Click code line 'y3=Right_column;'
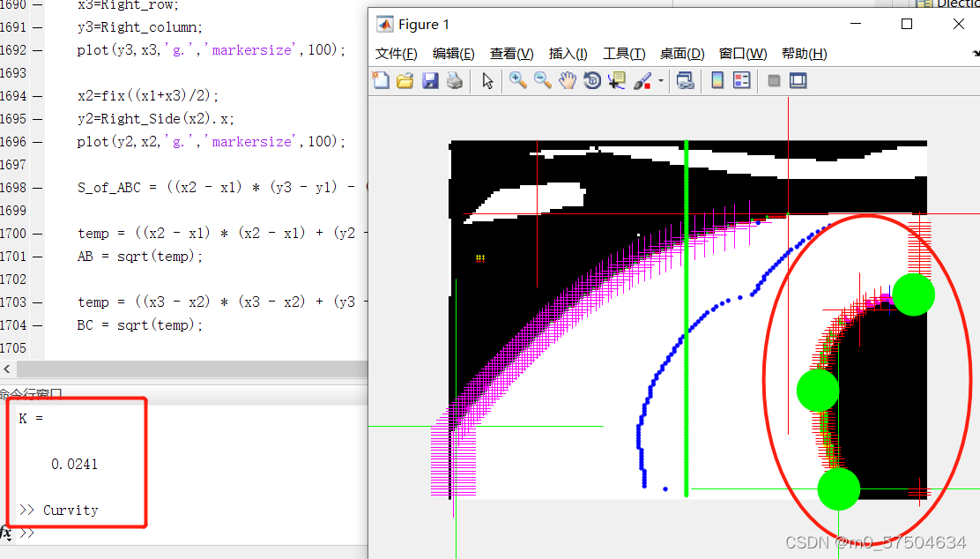This screenshot has height=559, width=980. (x=140, y=26)
